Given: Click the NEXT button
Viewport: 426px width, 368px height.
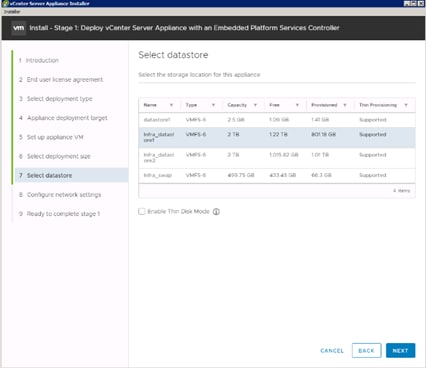Looking at the screenshot, I should point(400,351).
